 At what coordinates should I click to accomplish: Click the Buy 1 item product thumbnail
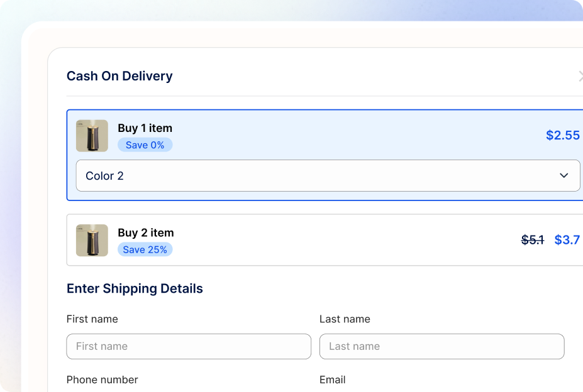click(x=92, y=136)
